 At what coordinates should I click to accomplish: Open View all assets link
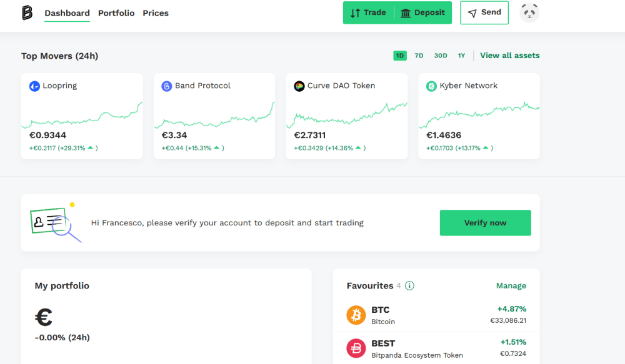pyautogui.click(x=509, y=56)
